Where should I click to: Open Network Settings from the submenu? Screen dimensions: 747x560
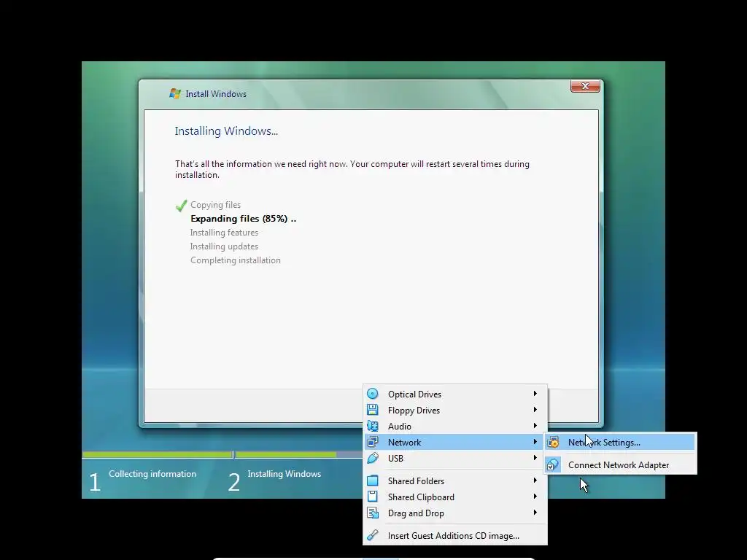(620, 443)
